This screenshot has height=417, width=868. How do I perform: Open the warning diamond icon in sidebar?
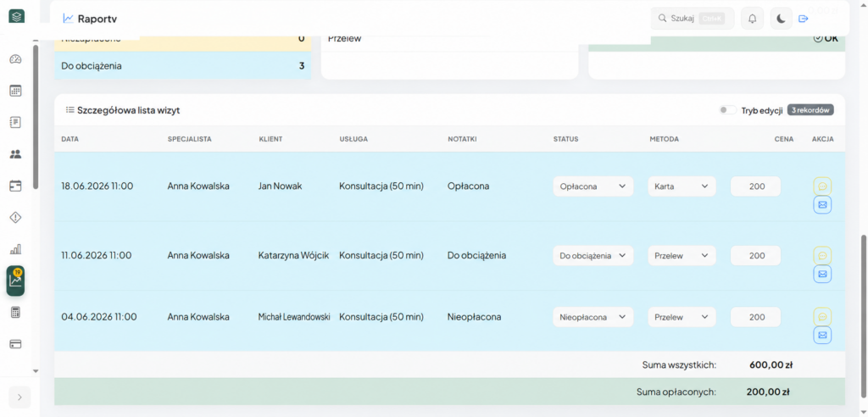tap(16, 218)
